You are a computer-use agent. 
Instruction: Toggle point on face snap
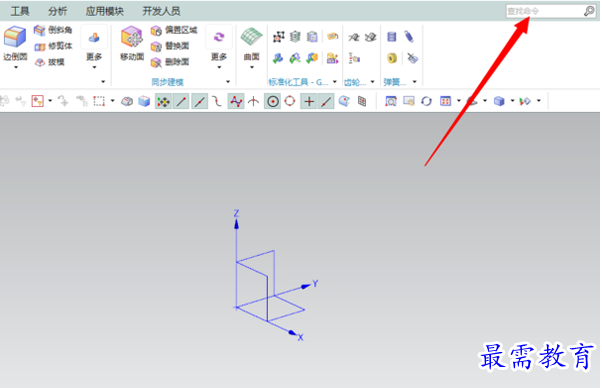[344, 101]
